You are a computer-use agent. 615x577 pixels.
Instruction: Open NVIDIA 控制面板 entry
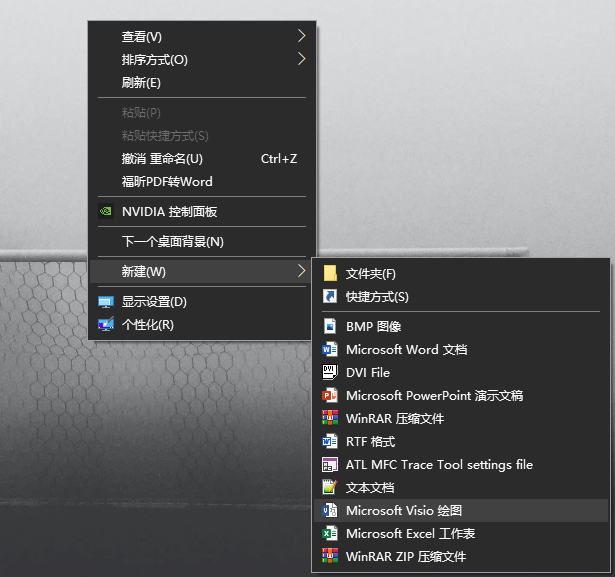(x=202, y=212)
